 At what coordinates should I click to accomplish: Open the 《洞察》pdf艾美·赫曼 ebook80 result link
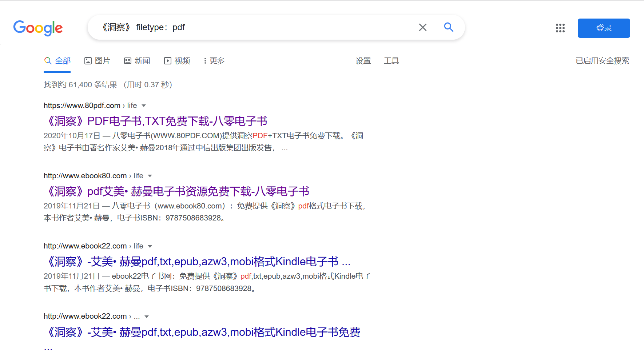pyautogui.click(x=178, y=191)
